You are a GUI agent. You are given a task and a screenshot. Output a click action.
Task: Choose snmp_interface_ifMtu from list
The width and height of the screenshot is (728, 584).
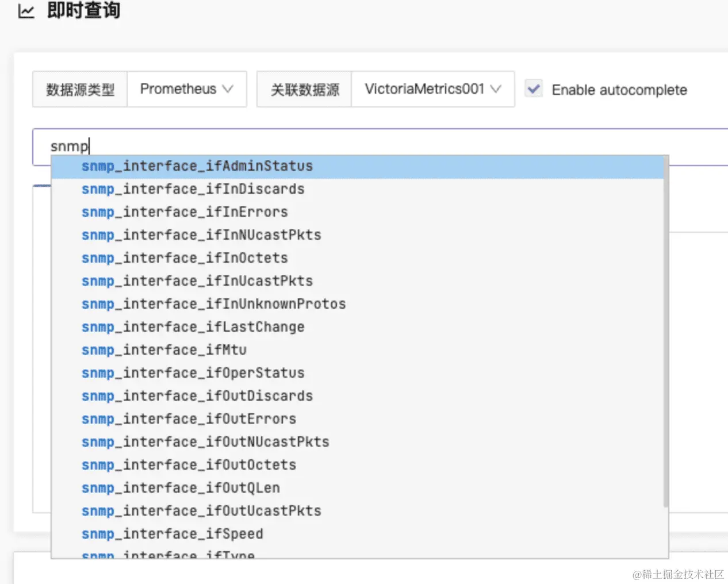click(357, 350)
